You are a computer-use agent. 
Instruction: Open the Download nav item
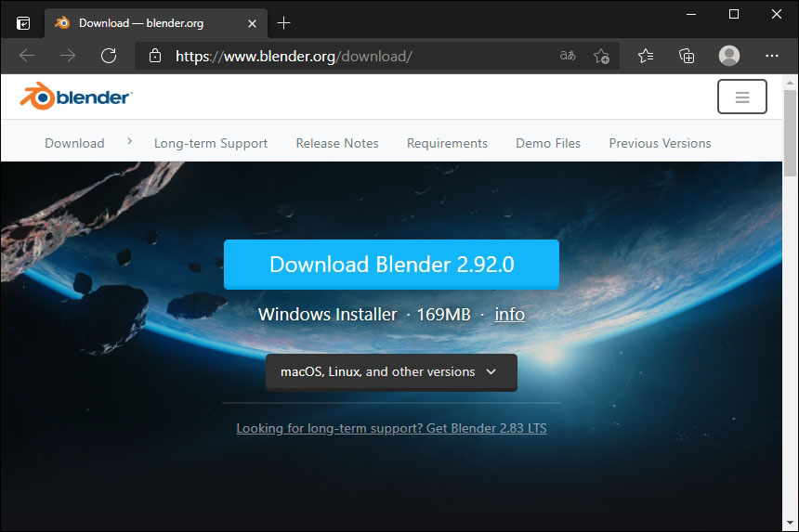[74, 143]
